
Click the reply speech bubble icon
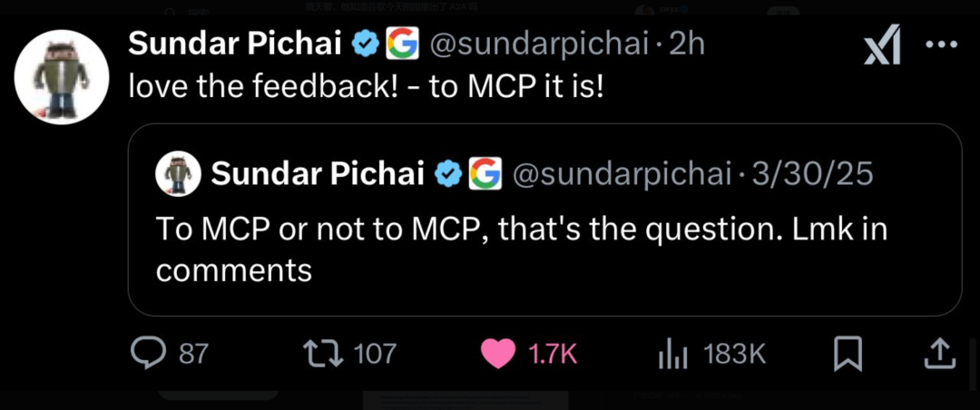click(148, 352)
